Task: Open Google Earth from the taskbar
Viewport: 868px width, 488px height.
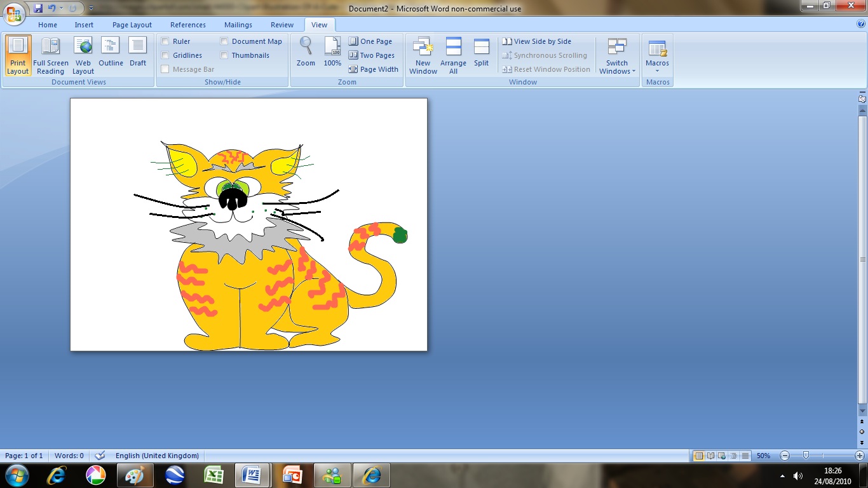Action: (175, 475)
